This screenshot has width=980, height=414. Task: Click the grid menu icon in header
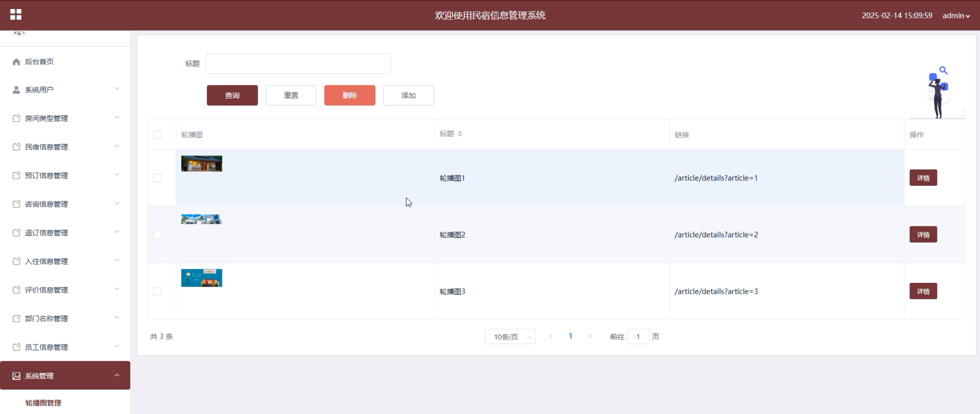click(16, 14)
